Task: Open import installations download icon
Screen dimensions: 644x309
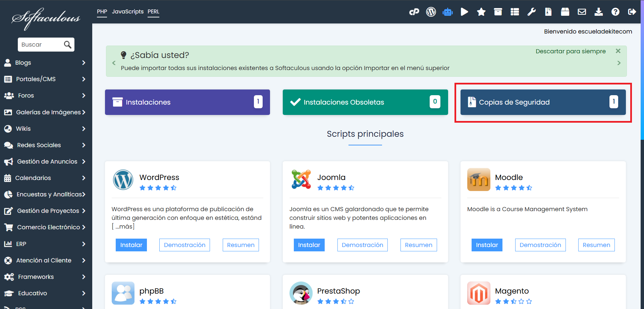Action: [x=599, y=12]
